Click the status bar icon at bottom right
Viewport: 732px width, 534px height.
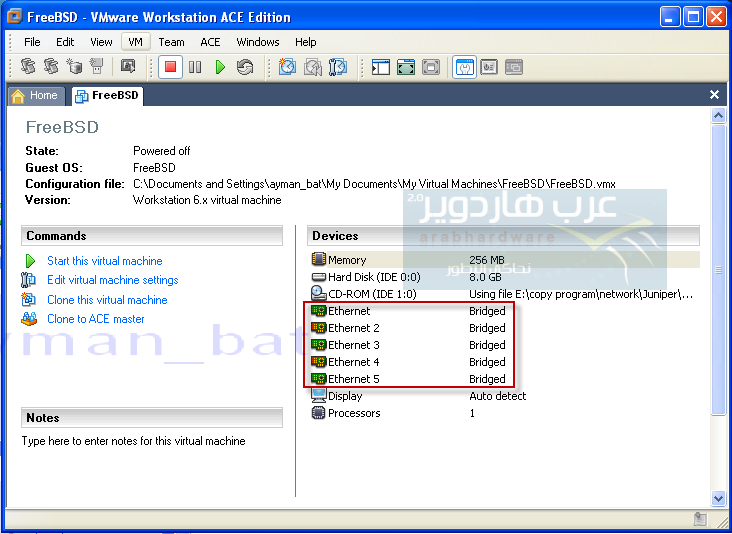[x=700, y=519]
